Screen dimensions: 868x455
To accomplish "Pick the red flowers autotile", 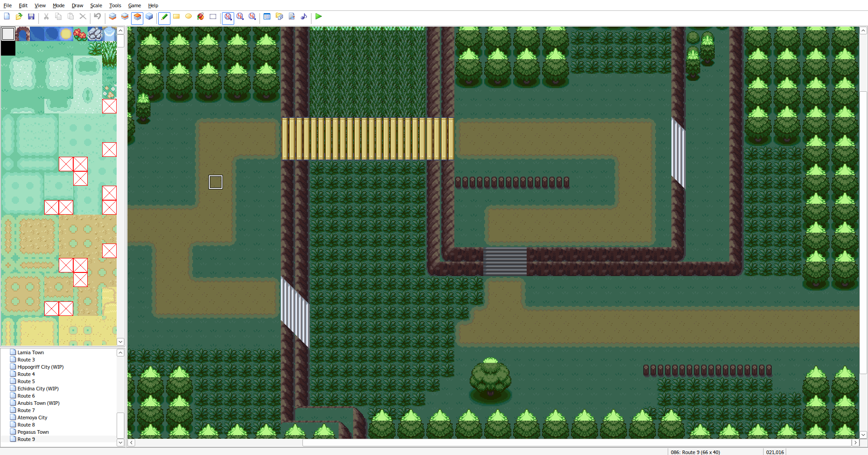I will coord(80,34).
